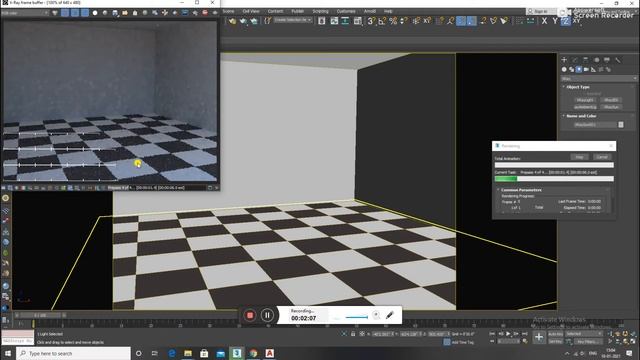
Task: Stop the screen recording with red button
Action: pyautogui.click(x=250, y=315)
